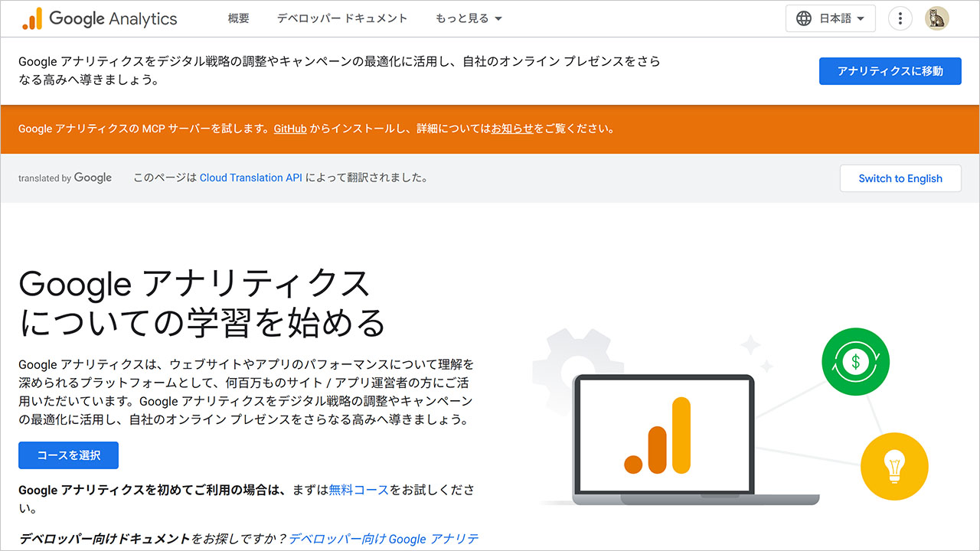Open the 日本語 language dropdown
The image size is (980, 551).
(831, 18)
